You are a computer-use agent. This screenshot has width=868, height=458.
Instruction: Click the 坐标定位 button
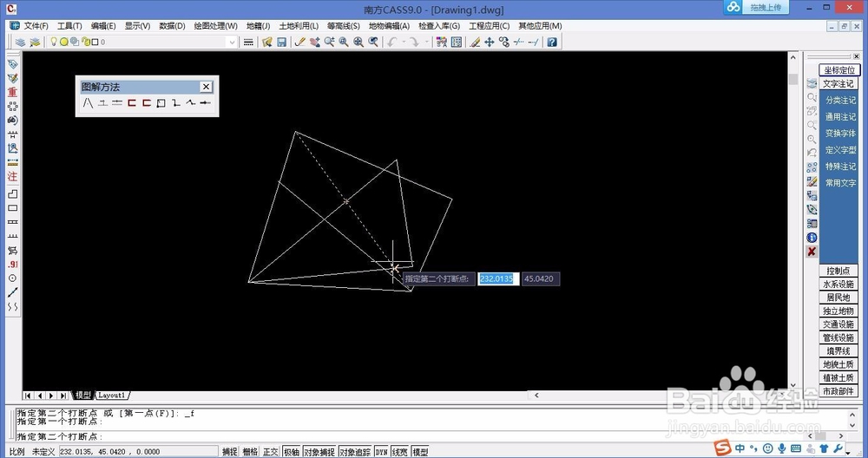pyautogui.click(x=839, y=70)
